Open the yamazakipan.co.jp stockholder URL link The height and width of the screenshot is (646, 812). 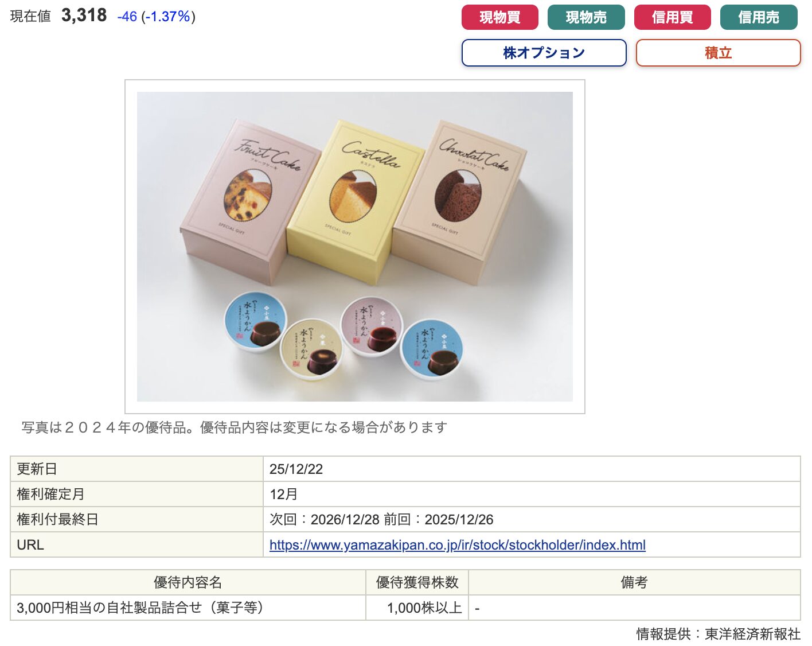(x=458, y=544)
